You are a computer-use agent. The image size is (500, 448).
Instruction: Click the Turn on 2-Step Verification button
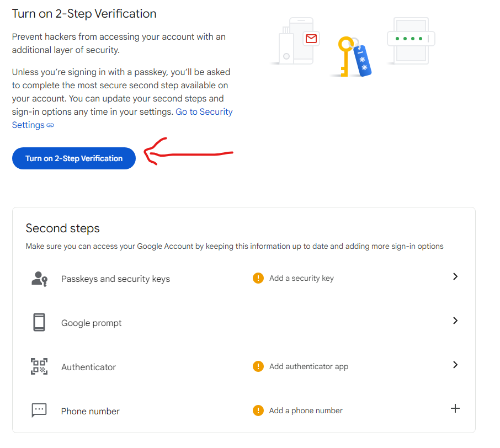coord(73,158)
